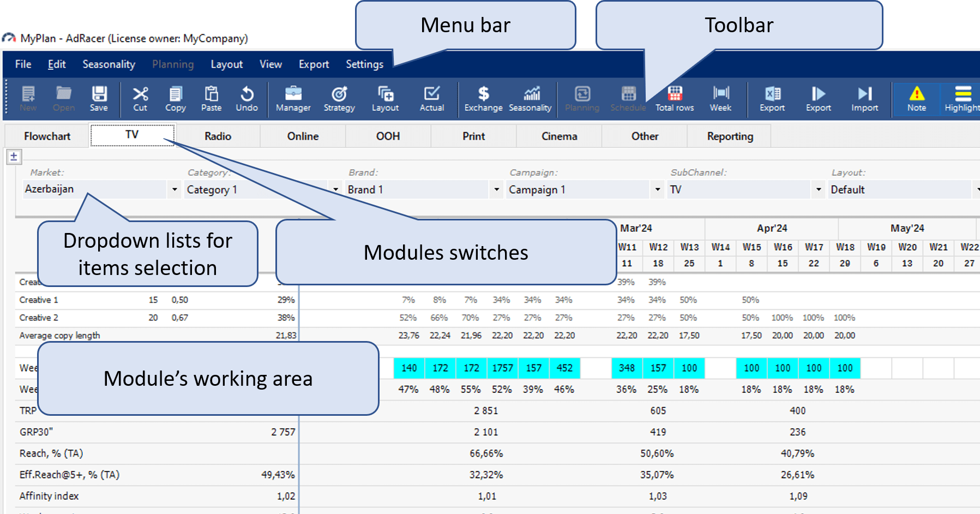Switch to the Flowchart module tab
The width and height of the screenshot is (980, 514).
click(47, 136)
